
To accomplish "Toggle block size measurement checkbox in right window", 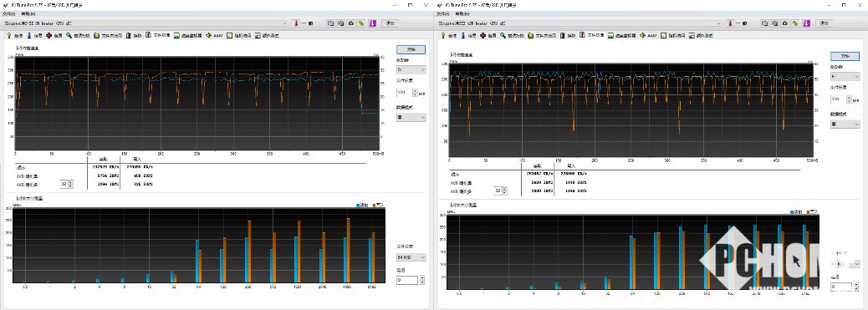I will point(453,205).
